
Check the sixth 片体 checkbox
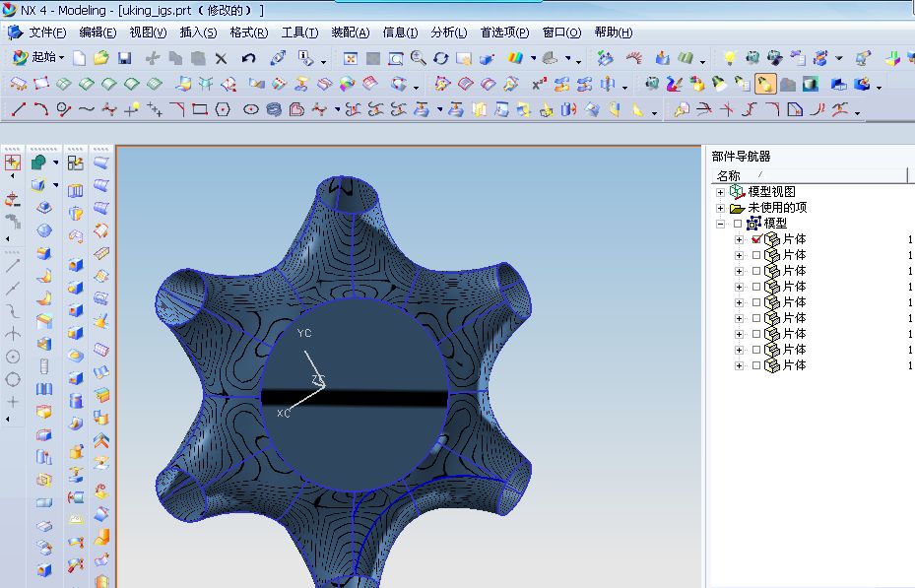756,318
